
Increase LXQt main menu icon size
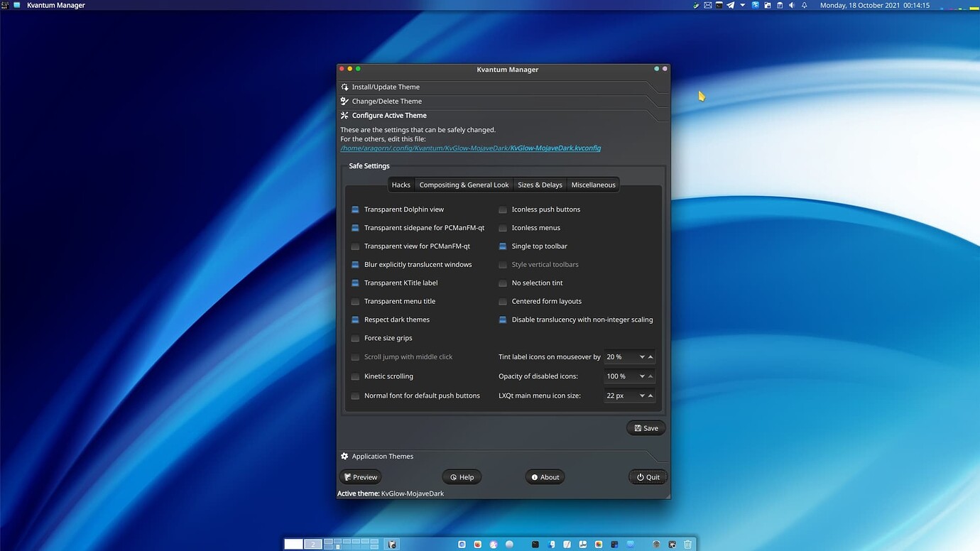[x=650, y=395]
